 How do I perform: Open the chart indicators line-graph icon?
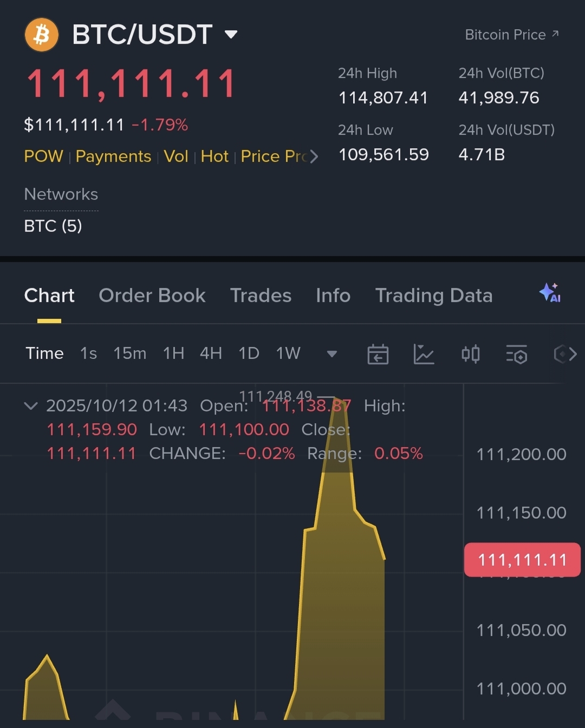[x=424, y=354]
